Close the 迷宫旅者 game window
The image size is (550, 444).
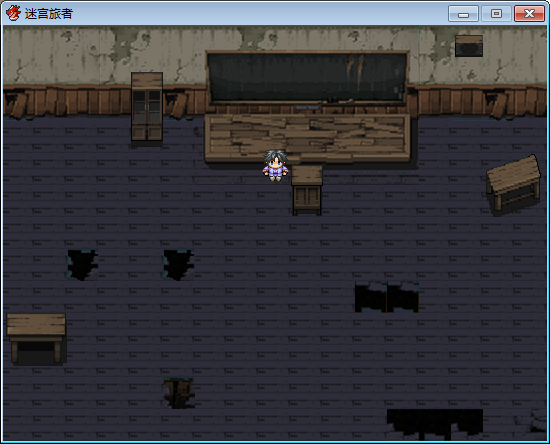[x=529, y=14]
